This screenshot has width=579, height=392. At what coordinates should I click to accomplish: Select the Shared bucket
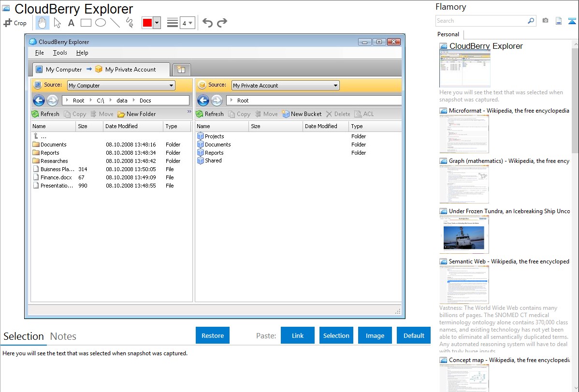[209, 160]
